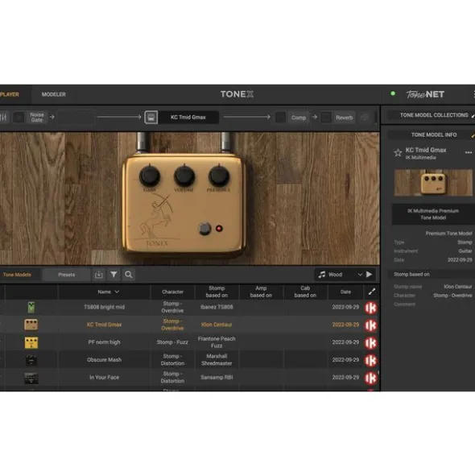Click the IK Multimedia Premium Tone Model badge
The width and height of the screenshot is (475, 476).
433,214
